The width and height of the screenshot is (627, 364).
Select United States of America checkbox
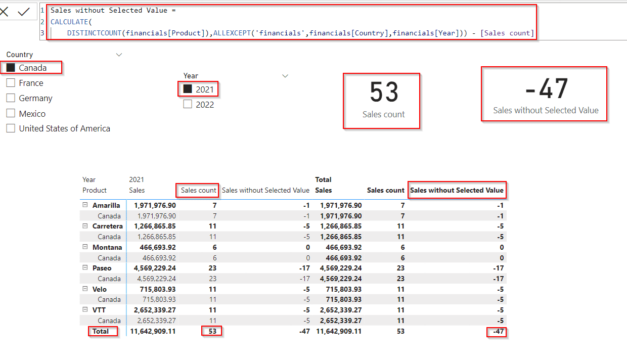tap(11, 128)
